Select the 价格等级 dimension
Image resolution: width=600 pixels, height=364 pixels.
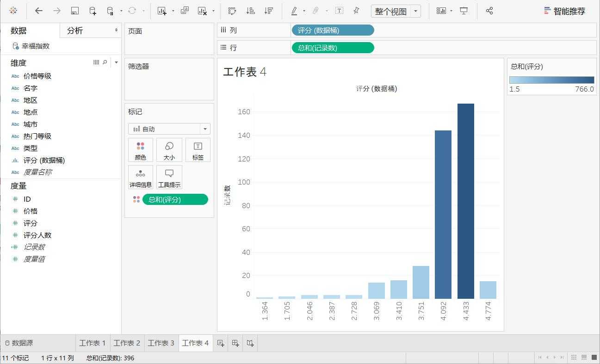click(37, 76)
